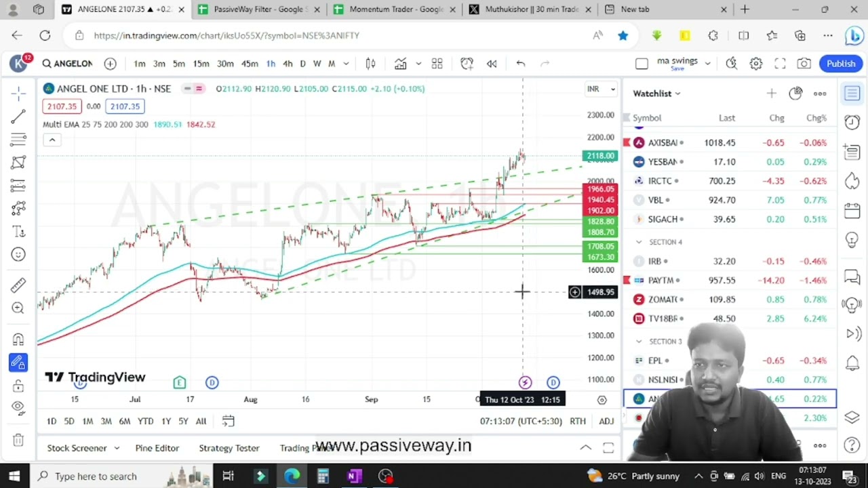The width and height of the screenshot is (868, 488).
Task: Remove drawings with trash icon
Action: (x=18, y=439)
